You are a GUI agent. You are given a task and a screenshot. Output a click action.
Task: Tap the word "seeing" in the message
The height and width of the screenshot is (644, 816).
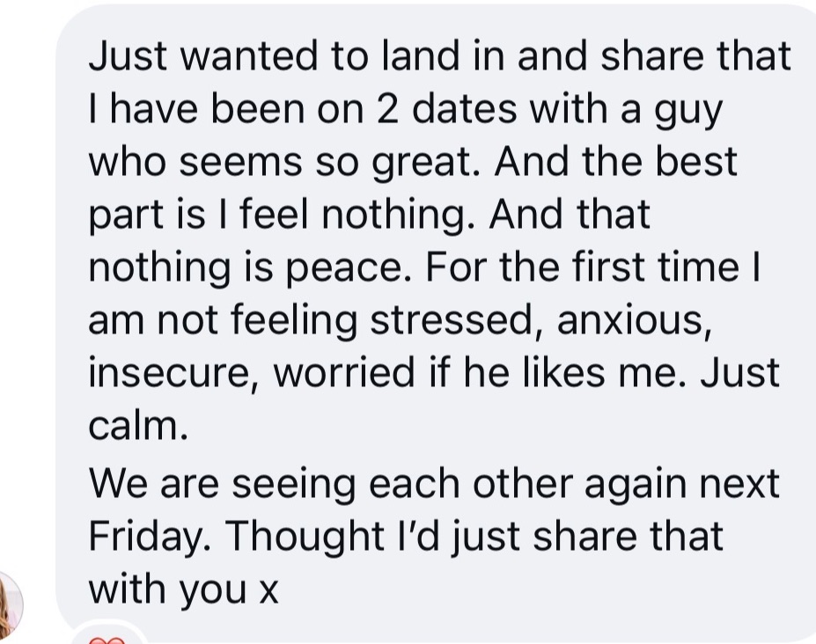coord(293,486)
